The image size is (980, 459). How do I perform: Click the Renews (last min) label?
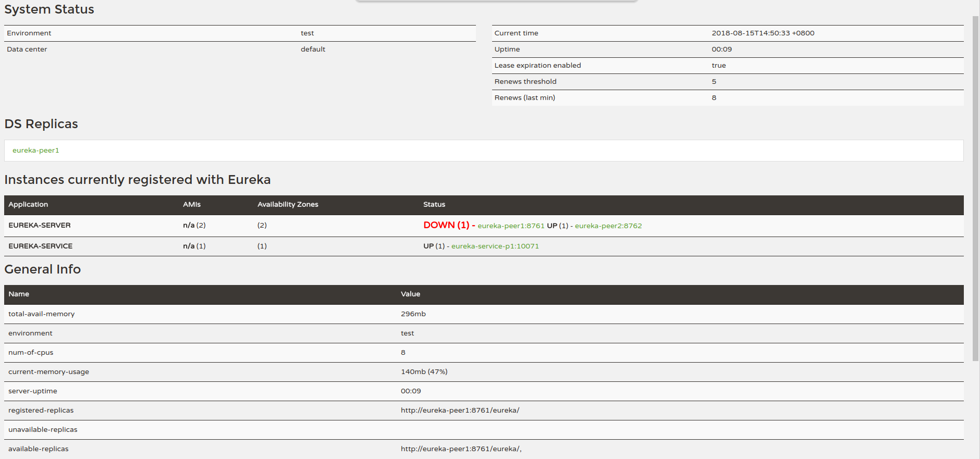click(524, 97)
